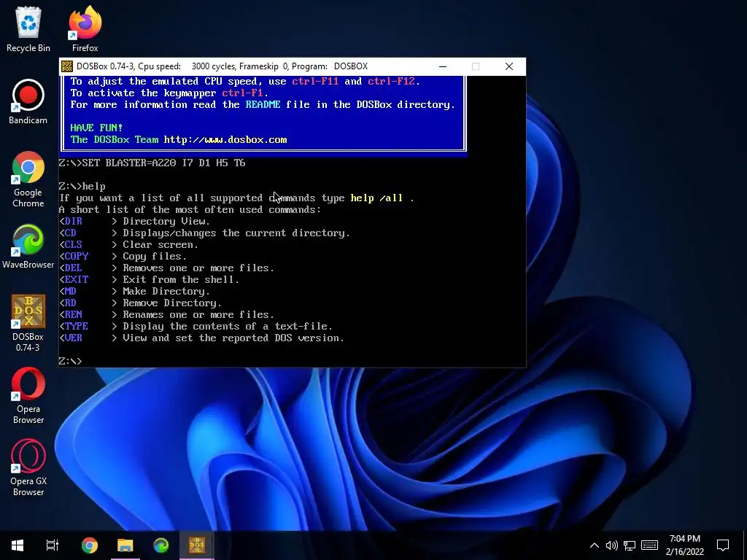Switch to DOSBox taskbar button
The width and height of the screenshot is (747, 560).
(x=197, y=545)
